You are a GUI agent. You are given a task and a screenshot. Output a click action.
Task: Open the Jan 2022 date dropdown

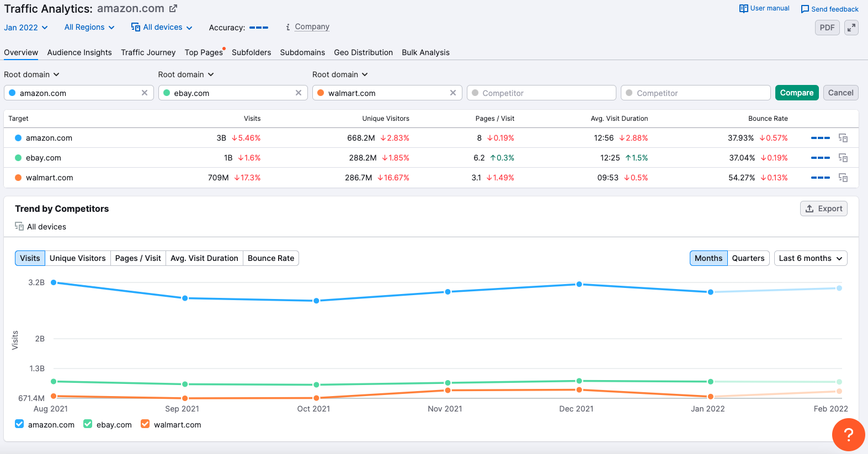[x=26, y=28]
